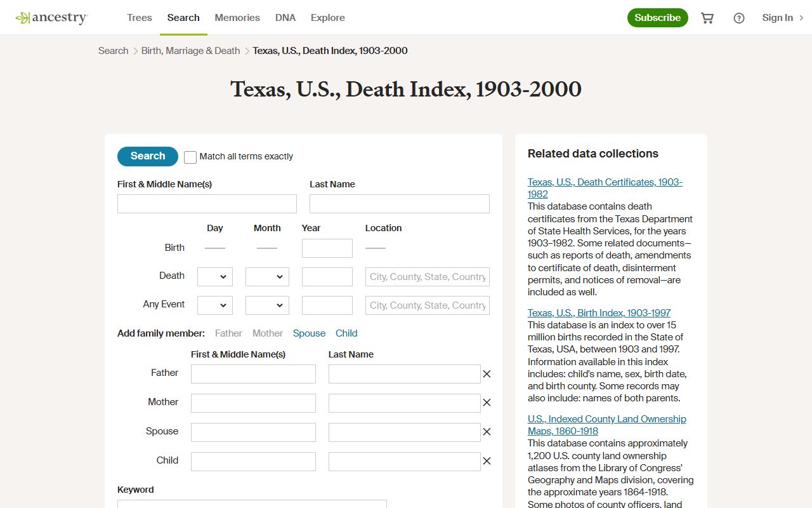Focus the Birth year field
Image resolution: width=812 pixels, height=508 pixels.
[327, 248]
